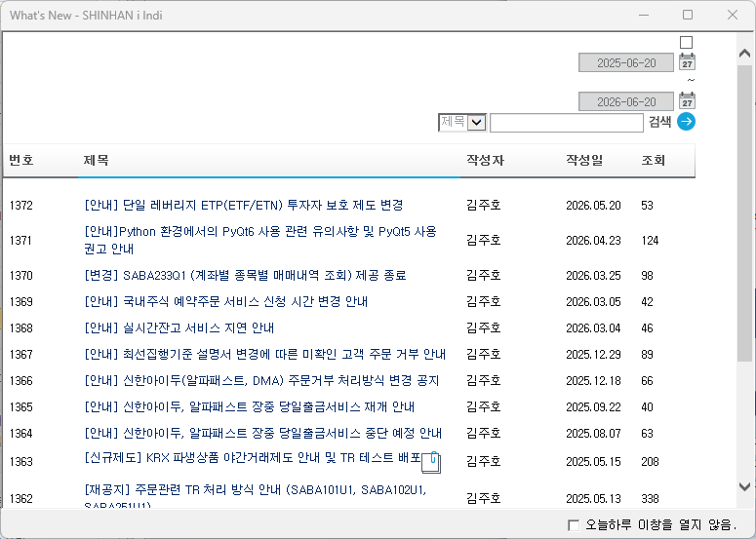Select row number 1369

pos(21,302)
